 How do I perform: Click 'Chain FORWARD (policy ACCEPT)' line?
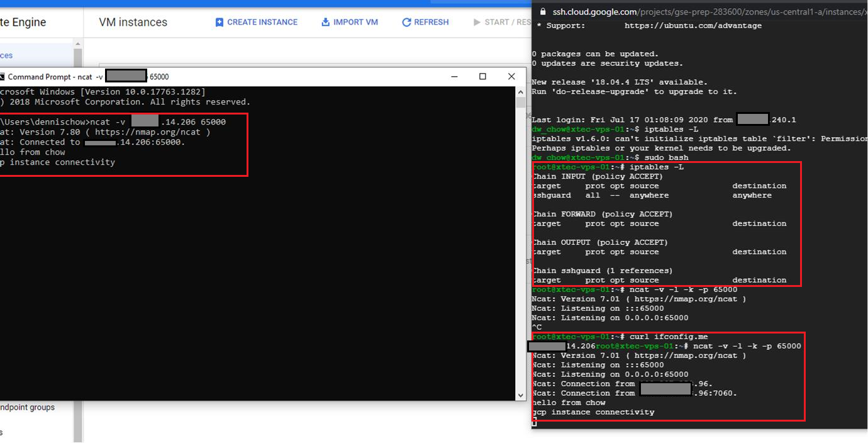click(x=603, y=215)
